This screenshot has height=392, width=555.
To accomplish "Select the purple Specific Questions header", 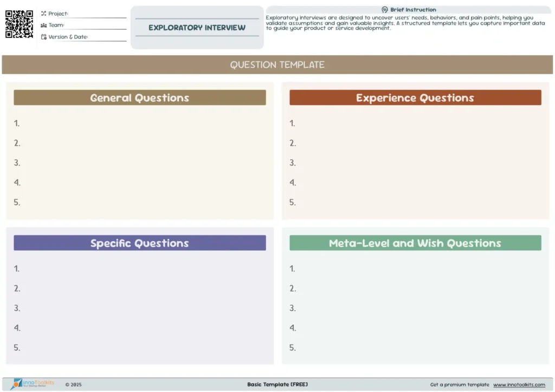I will (x=139, y=243).
